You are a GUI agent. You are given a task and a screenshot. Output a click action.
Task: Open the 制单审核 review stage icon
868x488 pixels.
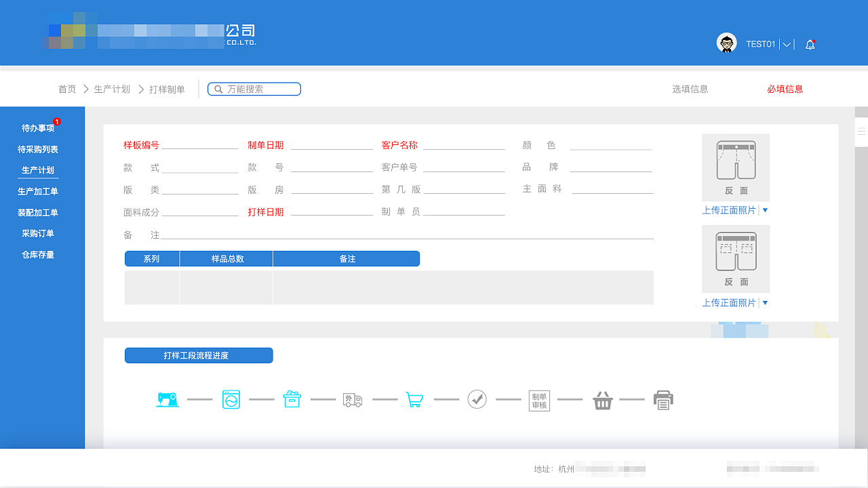click(539, 400)
